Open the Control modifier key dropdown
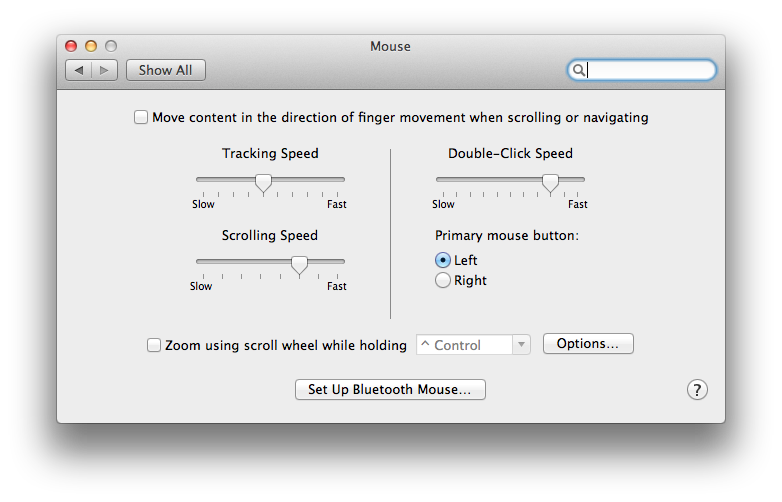The width and height of the screenshot is (782, 502). [472, 345]
